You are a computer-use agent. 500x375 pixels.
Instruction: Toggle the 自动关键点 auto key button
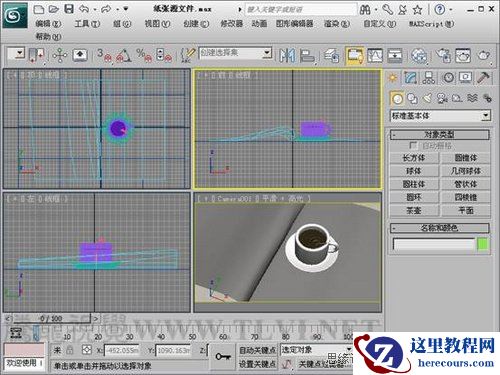coord(258,350)
